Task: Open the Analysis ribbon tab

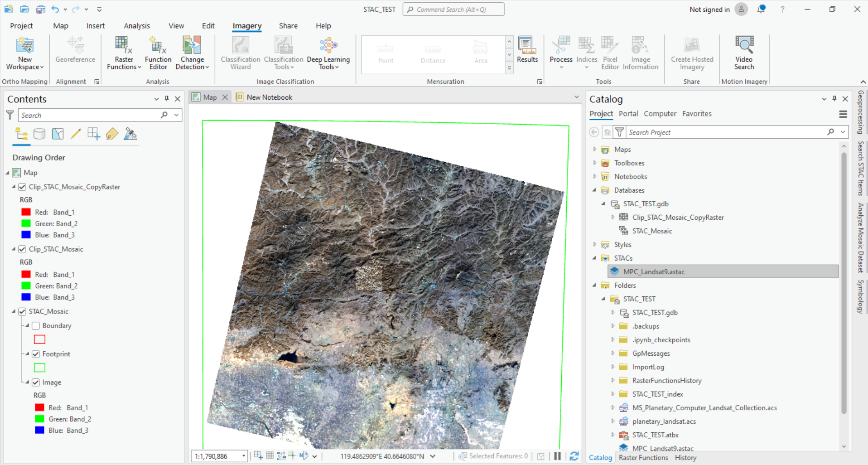Action: click(x=137, y=25)
